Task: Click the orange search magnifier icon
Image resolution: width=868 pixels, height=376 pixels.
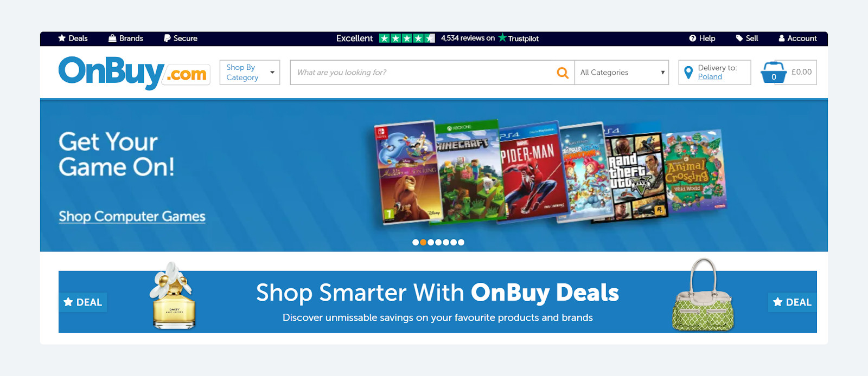Action: (563, 73)
